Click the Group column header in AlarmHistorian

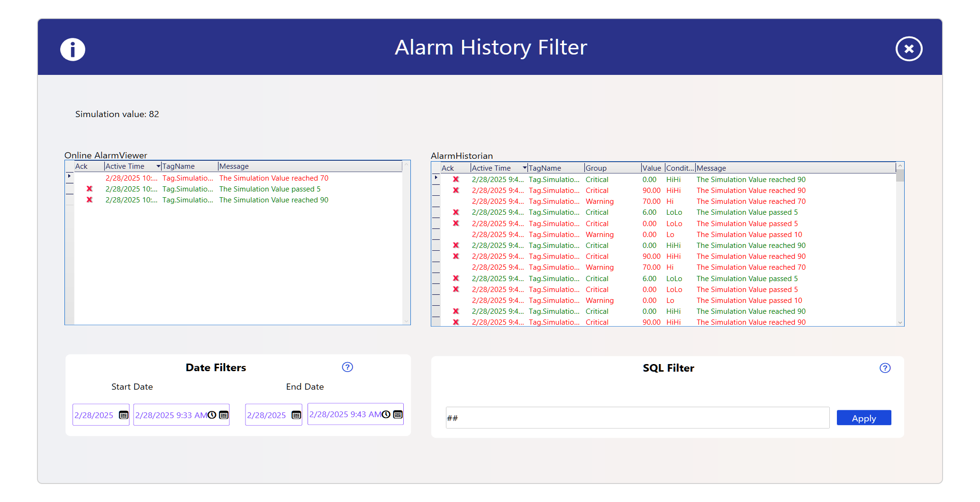pyautogui.click(x=611, y=168)
